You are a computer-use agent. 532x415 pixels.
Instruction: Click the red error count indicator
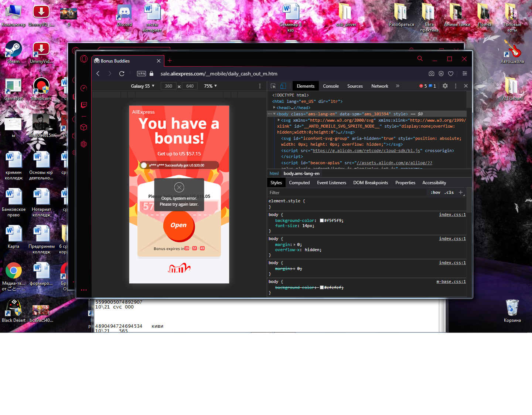tap(423, 86)
